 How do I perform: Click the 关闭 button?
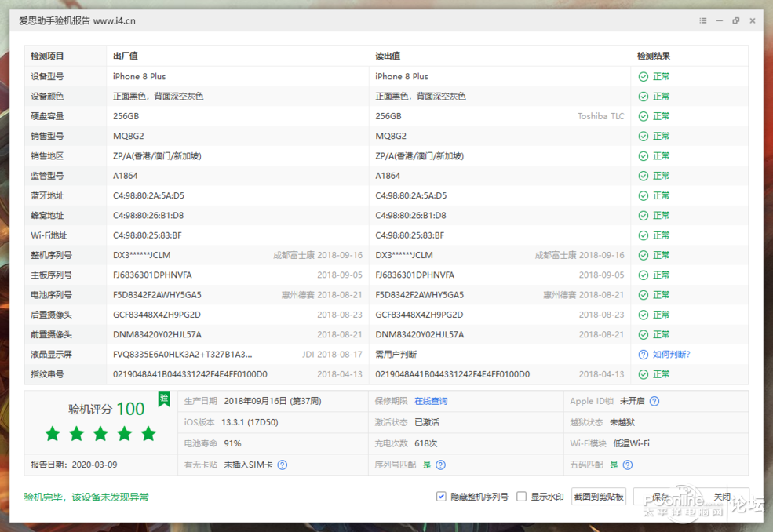722,497
